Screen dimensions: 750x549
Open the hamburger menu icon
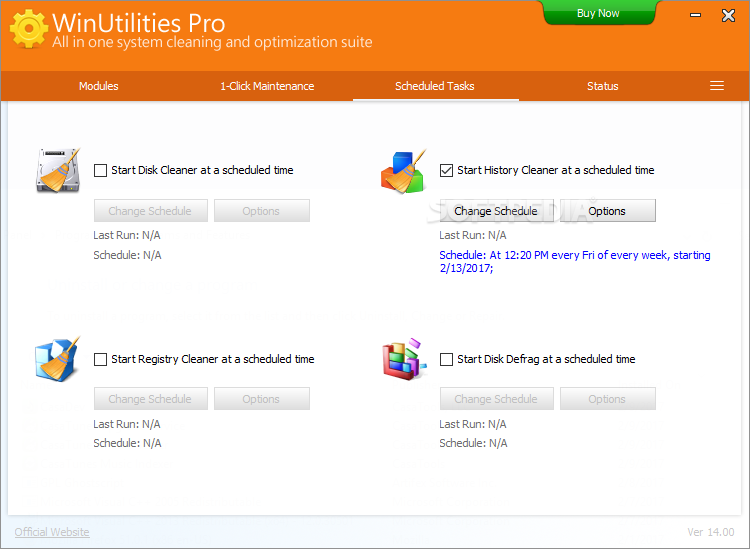click(717, 86)
